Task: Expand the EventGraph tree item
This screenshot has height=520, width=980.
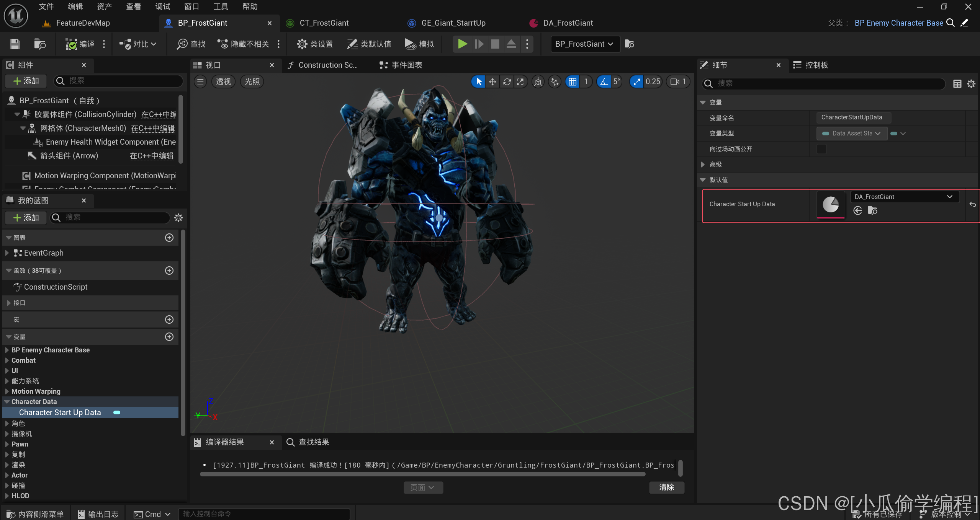Action: pos(7,253)
